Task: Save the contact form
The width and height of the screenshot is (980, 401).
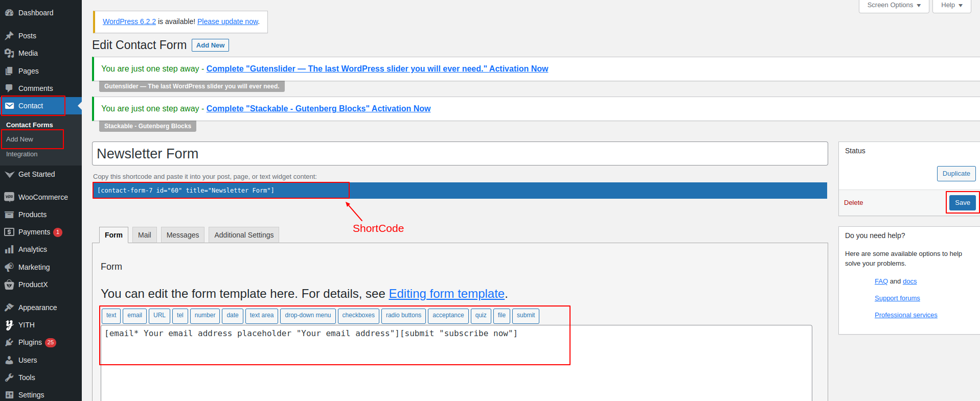Action: coord(962,203)
